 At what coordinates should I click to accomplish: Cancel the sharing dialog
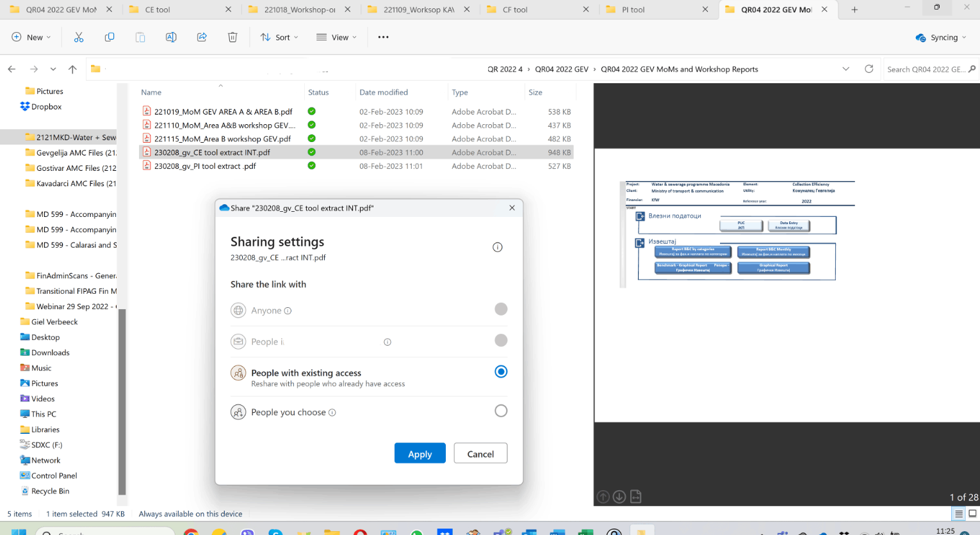tap(480, 453)
